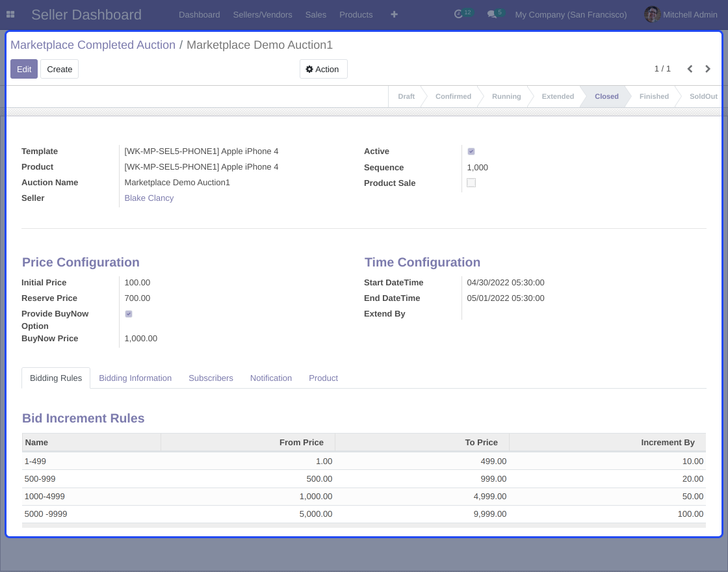
Task: Toggle Provide BuyNow Option checkbox
Action: (x=129, y=314)
